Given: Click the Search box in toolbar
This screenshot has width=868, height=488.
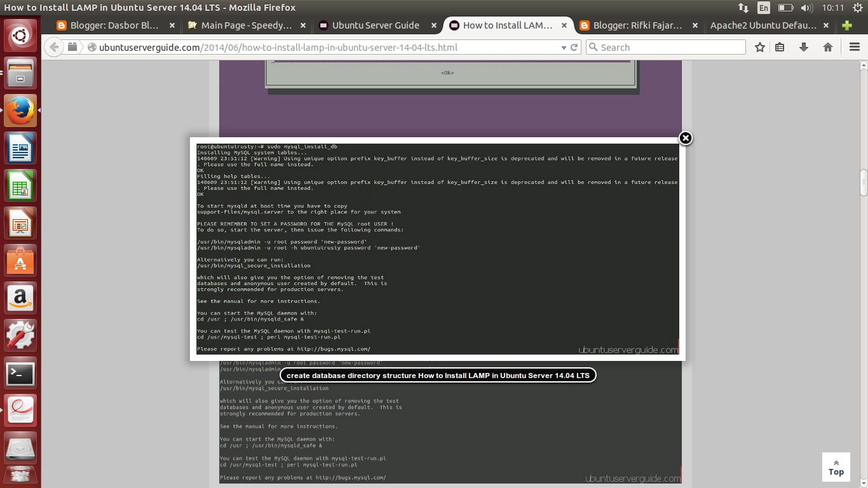Looking at the screenshot, I should [x=665, y=47].
